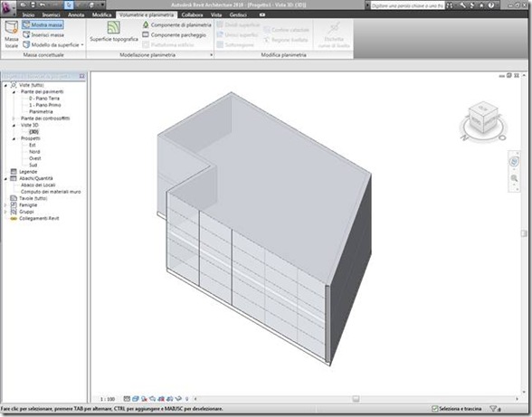Image resolution: width=532 pixels, height=417 pixels.
Task: Click the selection filter funnel icon
Action: point(494,409)
